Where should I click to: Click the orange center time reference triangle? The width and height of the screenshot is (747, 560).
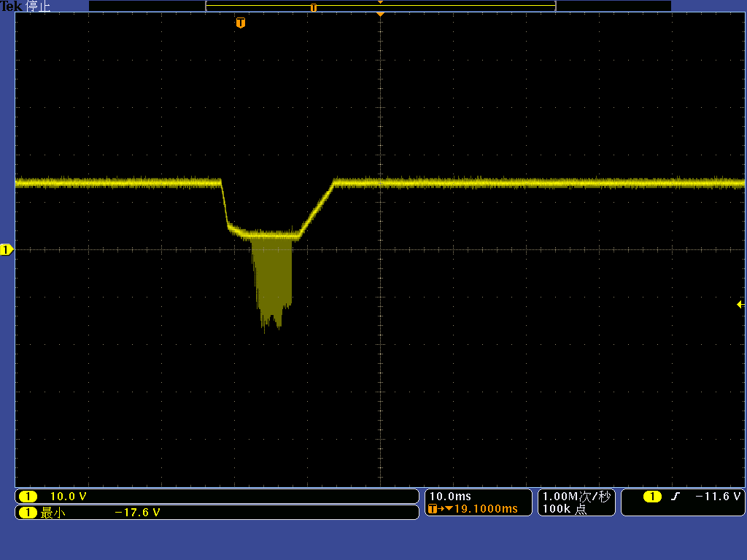380,15
